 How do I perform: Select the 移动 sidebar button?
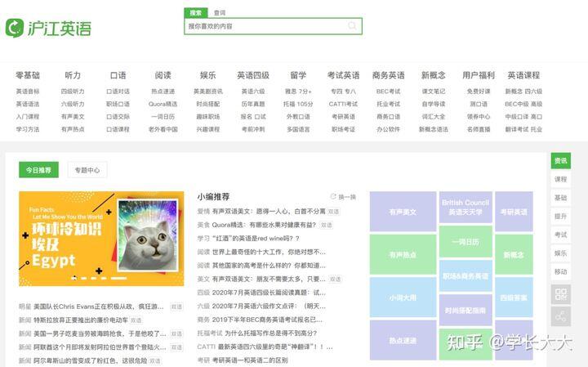560,271
